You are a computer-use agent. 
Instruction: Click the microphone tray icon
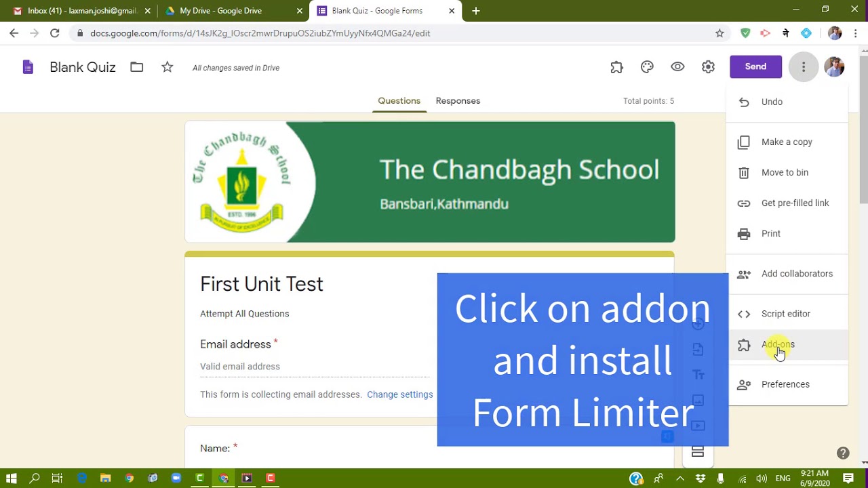click(721, 479)
